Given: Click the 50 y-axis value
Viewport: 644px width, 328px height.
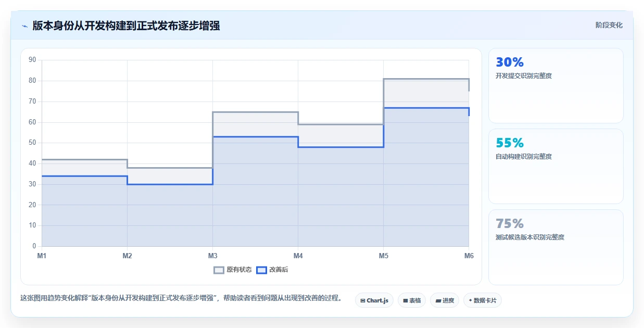Looking at the screenshot, I should click(x=32, y=143).
